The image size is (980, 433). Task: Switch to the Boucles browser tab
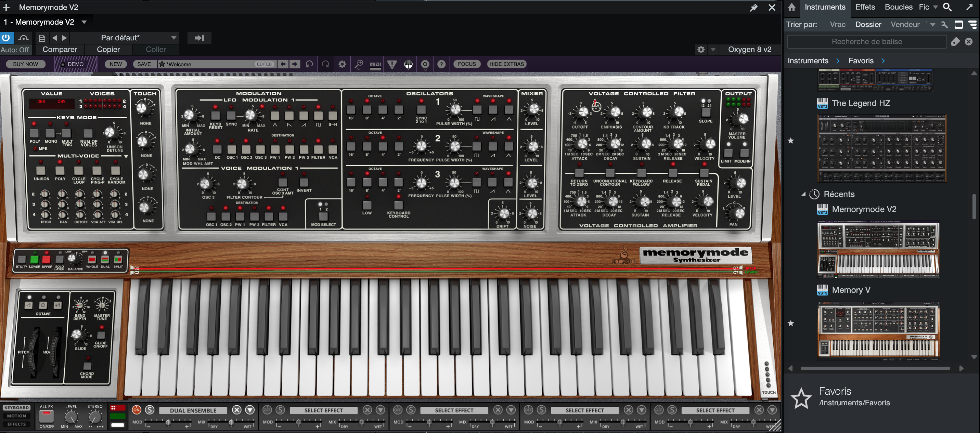tap(898, 7)
